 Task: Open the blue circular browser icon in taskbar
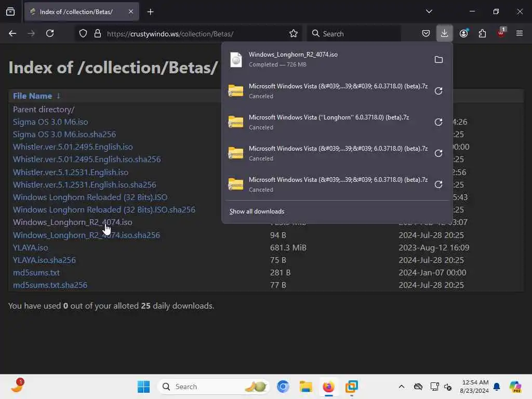pos(283,387)
